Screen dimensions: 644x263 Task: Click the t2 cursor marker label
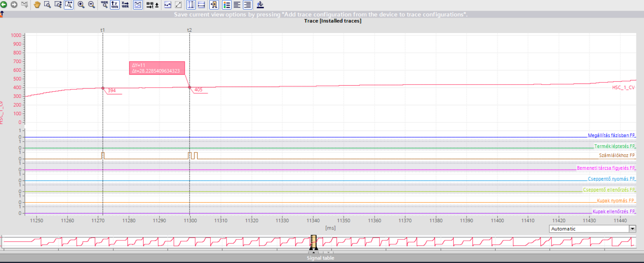(x=189, y=30)
